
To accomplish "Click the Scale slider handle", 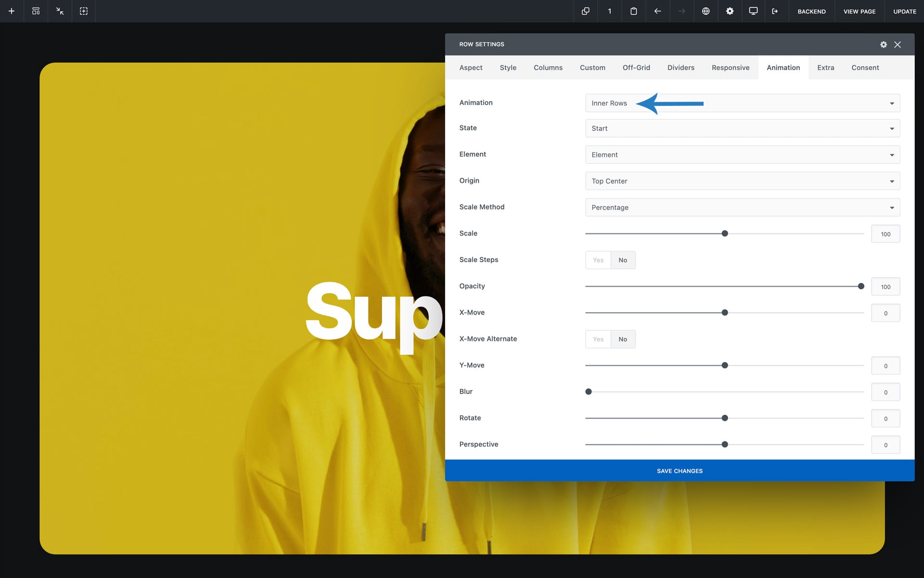I will (725, 234).
